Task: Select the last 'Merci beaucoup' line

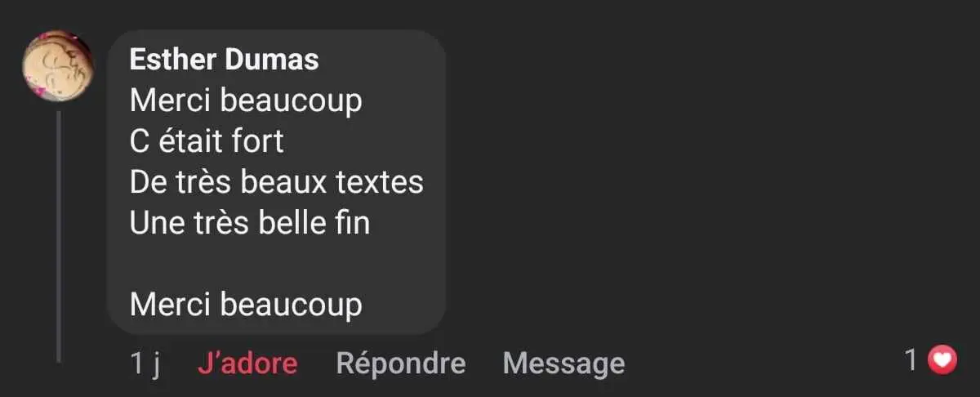Action: 246,305
